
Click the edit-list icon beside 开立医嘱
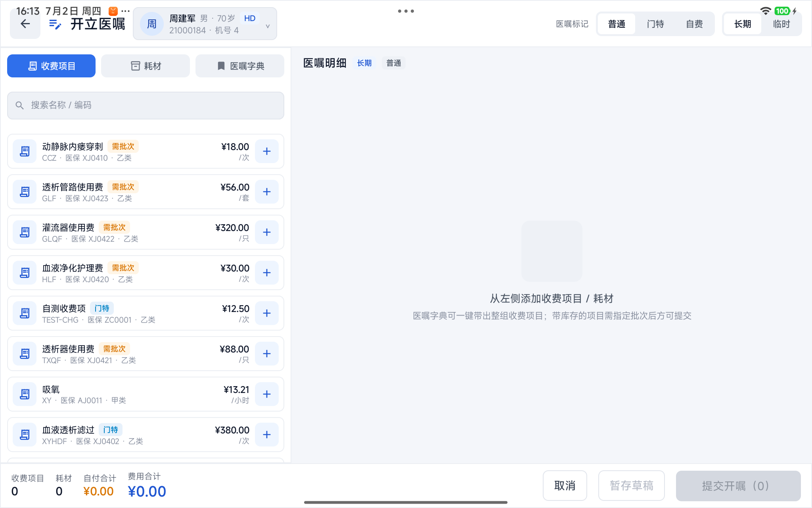pyautogui.click(x=55, y=24)
